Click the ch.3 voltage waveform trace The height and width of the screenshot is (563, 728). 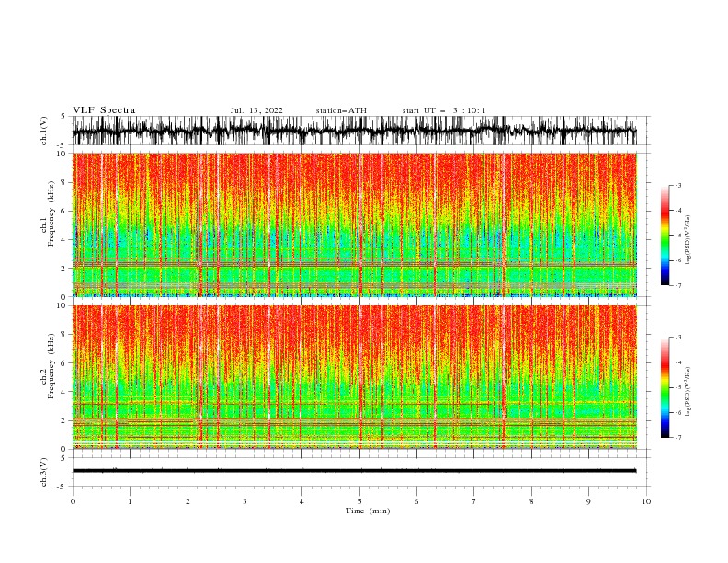pos(354,471)
